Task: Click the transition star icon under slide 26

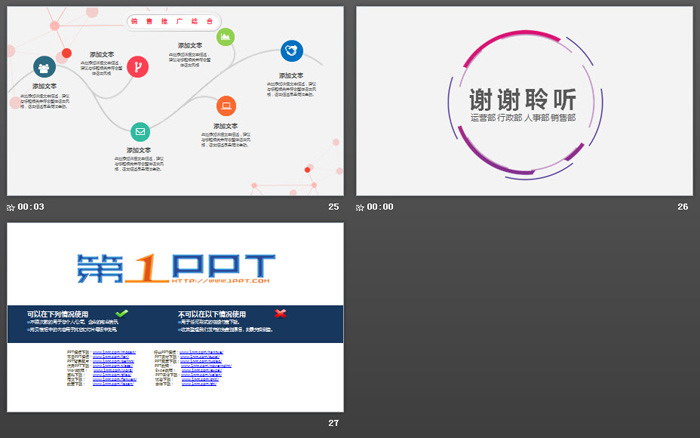Action: 361,207
